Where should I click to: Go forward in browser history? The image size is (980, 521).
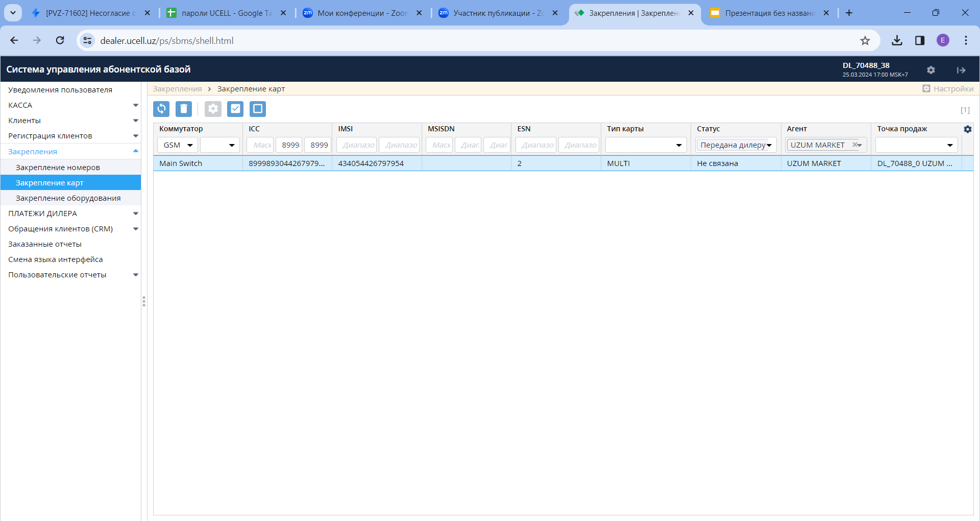point(37,41)
